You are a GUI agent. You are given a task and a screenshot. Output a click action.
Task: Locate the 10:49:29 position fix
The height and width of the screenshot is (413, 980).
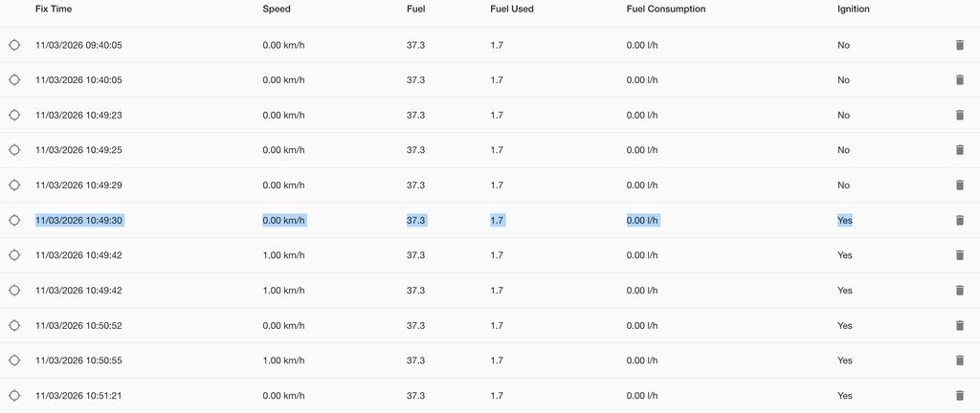tap(14, 185)
